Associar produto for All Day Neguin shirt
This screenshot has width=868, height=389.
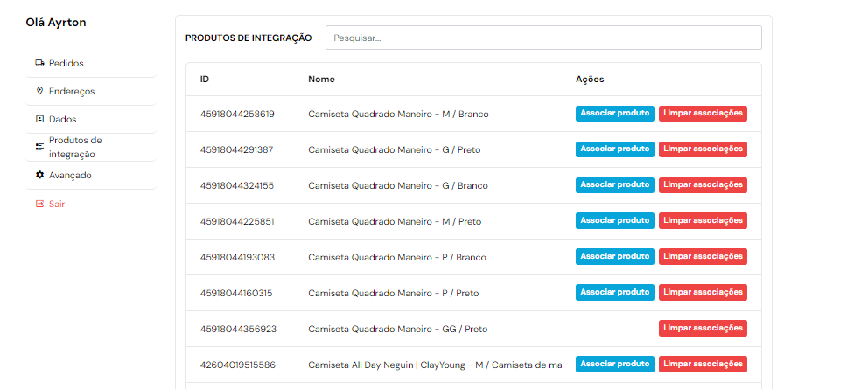click(x=615, y=365)
